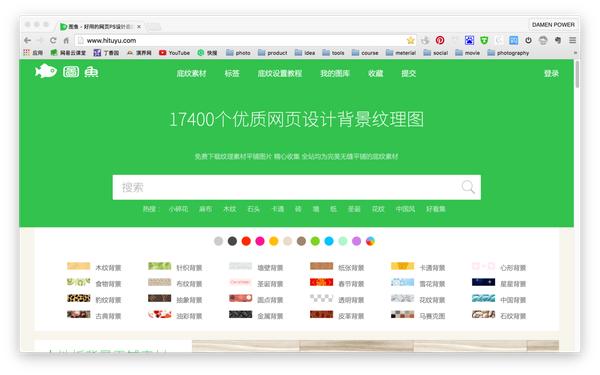
Task: Select the brown color filter
Action: 301,241
